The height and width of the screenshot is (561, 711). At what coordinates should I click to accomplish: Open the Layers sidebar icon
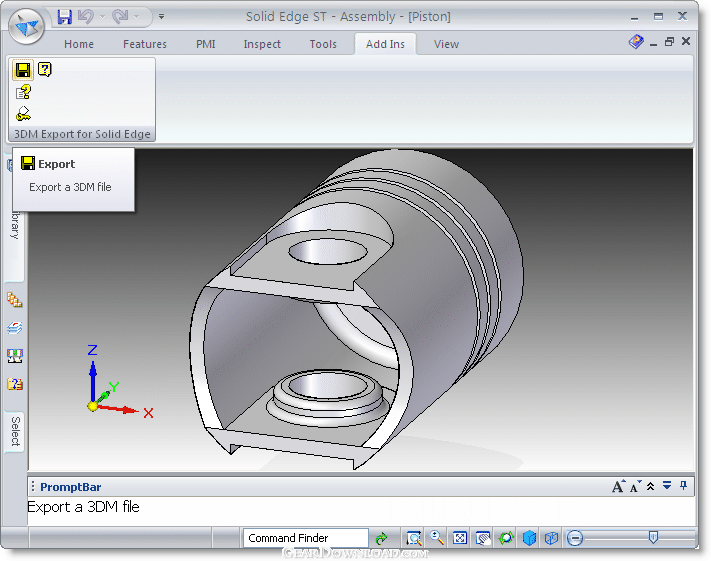coord(15,328)
